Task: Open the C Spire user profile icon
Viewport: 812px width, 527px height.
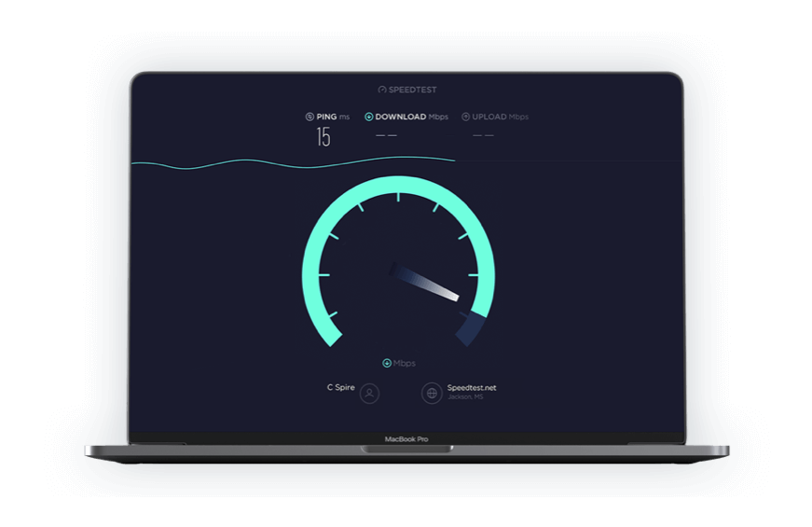Action: 369,394
